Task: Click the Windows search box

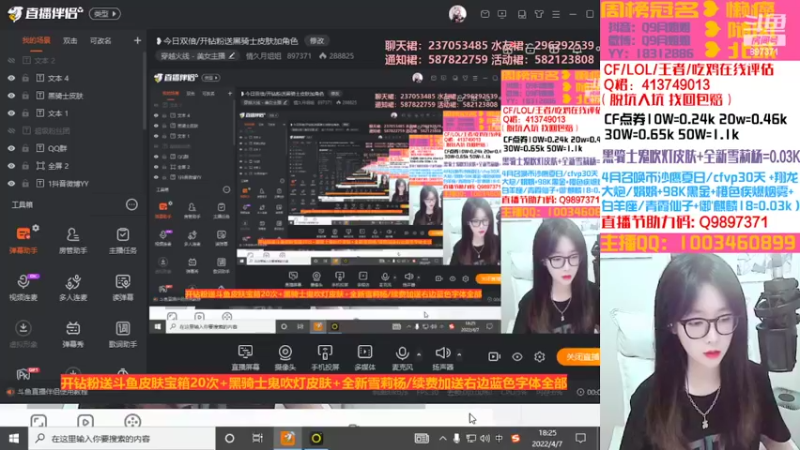Action: click(x=121, y=438)
